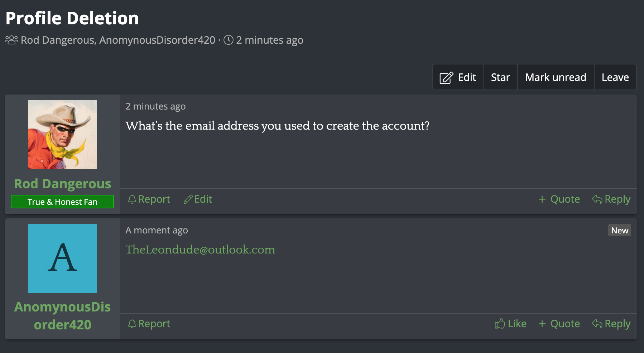Viewport: 644px width, 353px height.
Task: Star this conversation
Action: coord(500,77)
